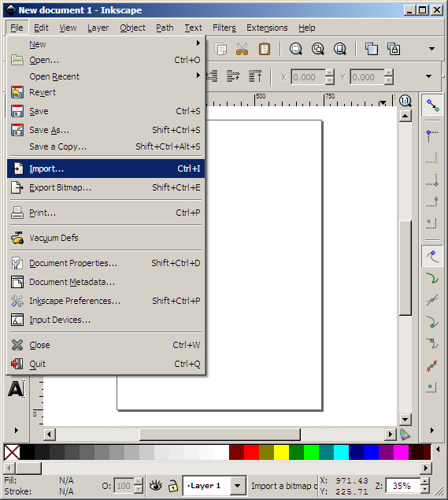Open Document Properties from the menu
This screenshot has width=448, height=500.
pyautogui.click(x=106, y=263)
